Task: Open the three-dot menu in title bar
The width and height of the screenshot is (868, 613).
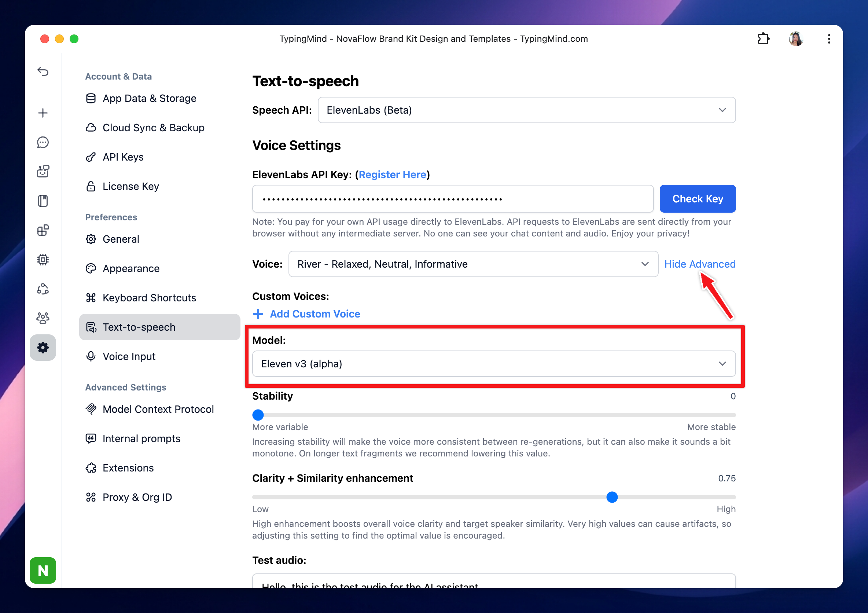Action: pyautogui.click(x=829, y=38)
